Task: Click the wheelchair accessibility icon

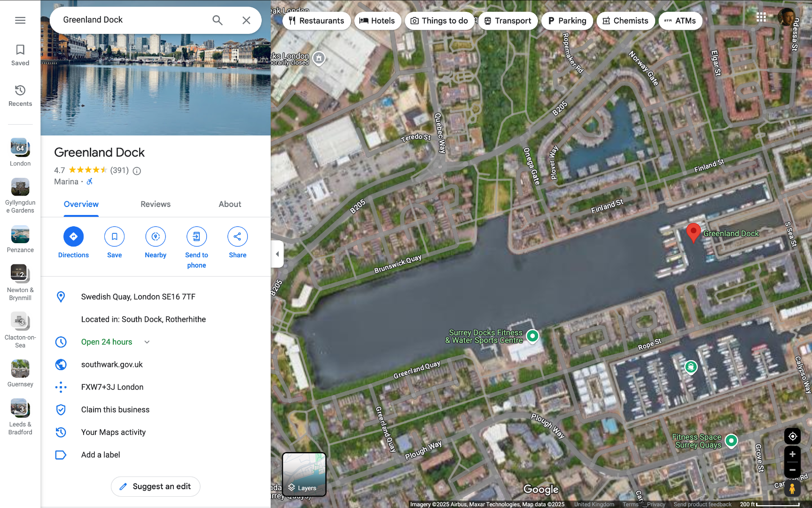Action: pos(89,182)
